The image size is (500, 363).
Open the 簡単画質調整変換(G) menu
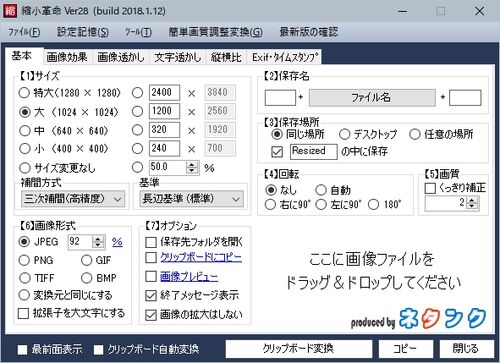pyautogui.click(x=215, y=32)
